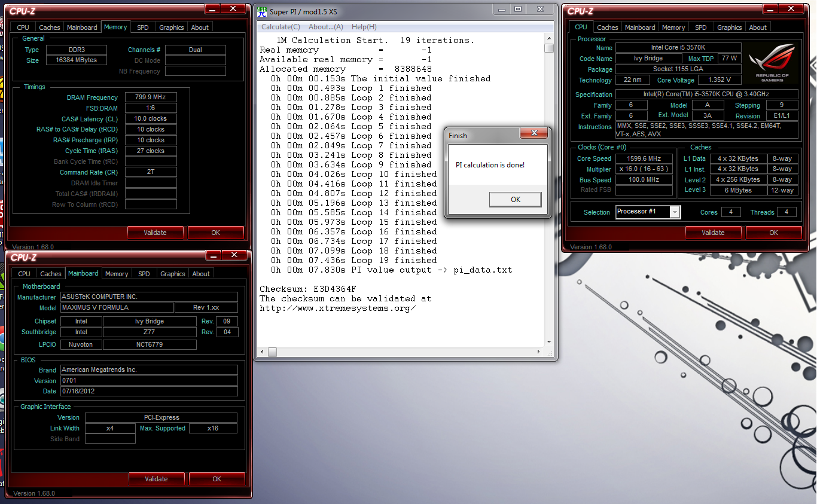Image resolution: width=817 pixels, height=504 pixels.
Task: Open the Help(H) menu in Super PI
Action: point(364,27)
